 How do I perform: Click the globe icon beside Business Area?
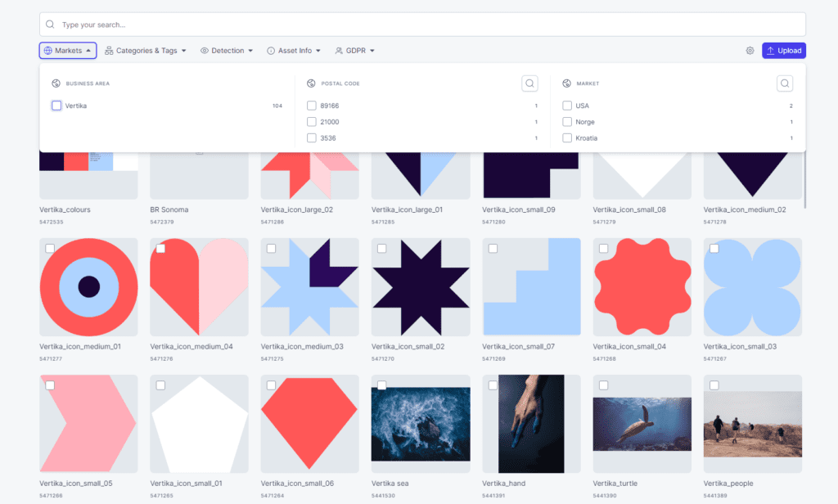coord(56,83)
